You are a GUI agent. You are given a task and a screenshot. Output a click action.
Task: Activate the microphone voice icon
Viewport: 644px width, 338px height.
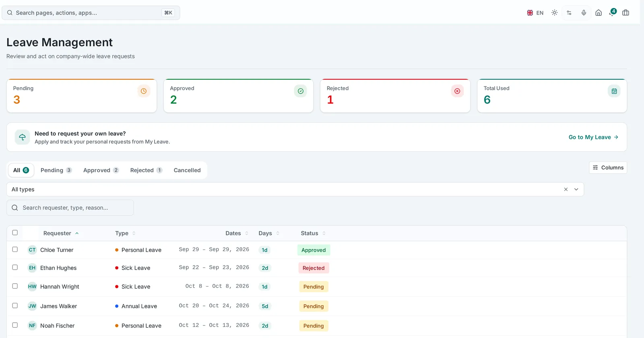coord(584,13)
